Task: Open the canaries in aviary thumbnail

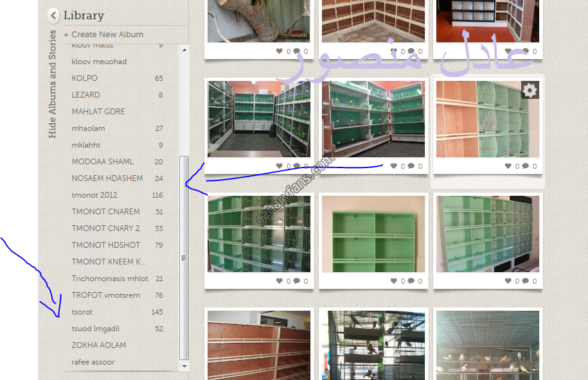Action: tap(488, 345)
